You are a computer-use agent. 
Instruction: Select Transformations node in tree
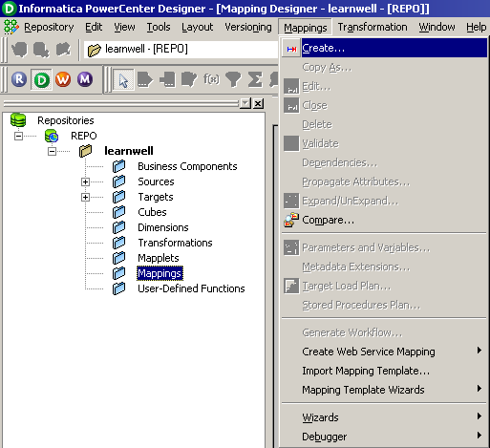coord(175,243)
